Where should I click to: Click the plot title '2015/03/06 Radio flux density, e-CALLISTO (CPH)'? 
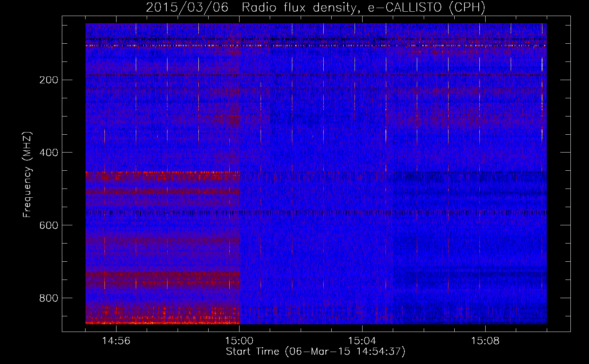pyautogui.click(x=316, y=7)
